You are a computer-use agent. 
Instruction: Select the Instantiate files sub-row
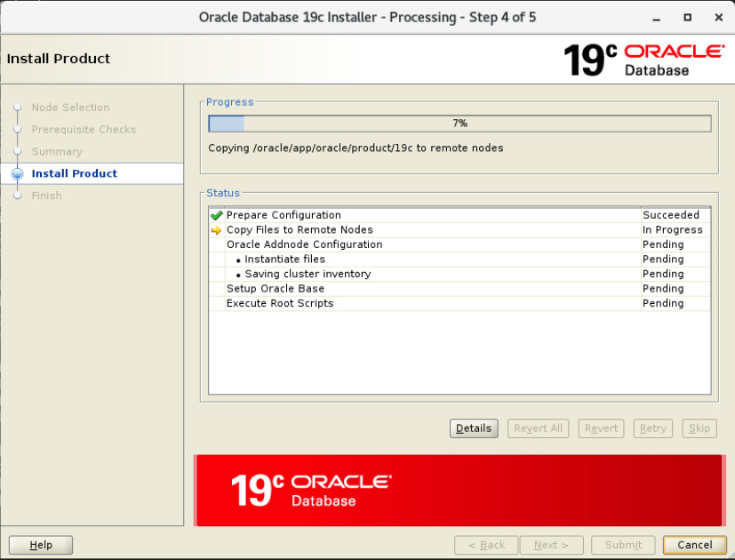(x=459, y=260)
